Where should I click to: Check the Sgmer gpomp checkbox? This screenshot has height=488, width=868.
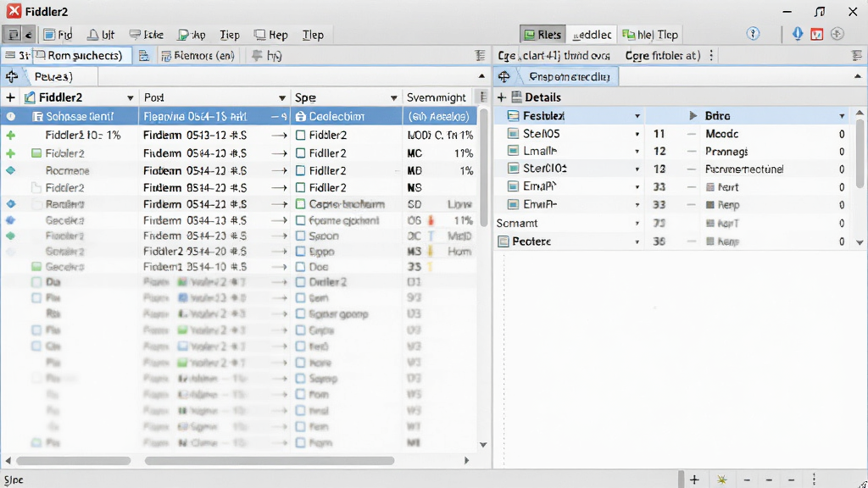coord(301,313)
